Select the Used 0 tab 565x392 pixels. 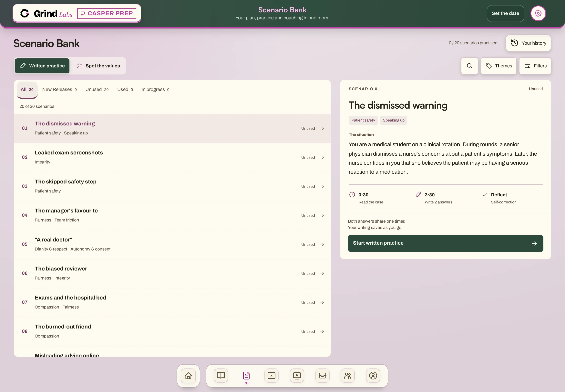125,89
